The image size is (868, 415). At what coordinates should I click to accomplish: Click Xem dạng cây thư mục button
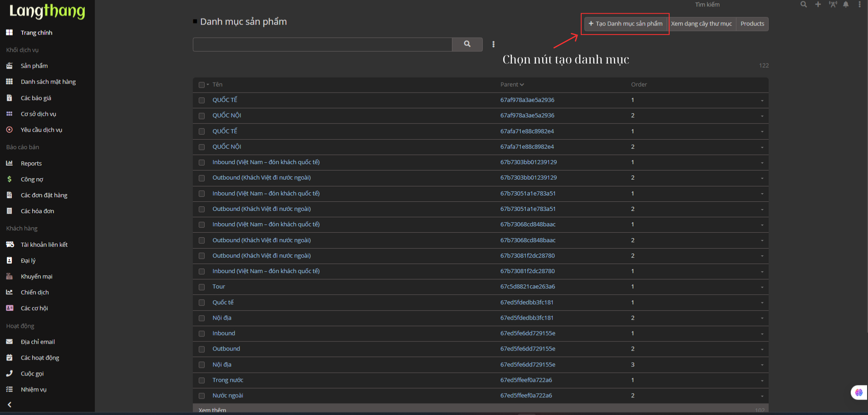pyautogui.click(x=701, y=24)
